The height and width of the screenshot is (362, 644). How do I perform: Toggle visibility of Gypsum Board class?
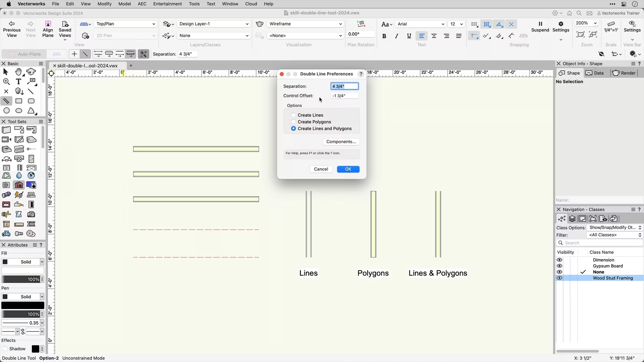[x=560, y=266]
